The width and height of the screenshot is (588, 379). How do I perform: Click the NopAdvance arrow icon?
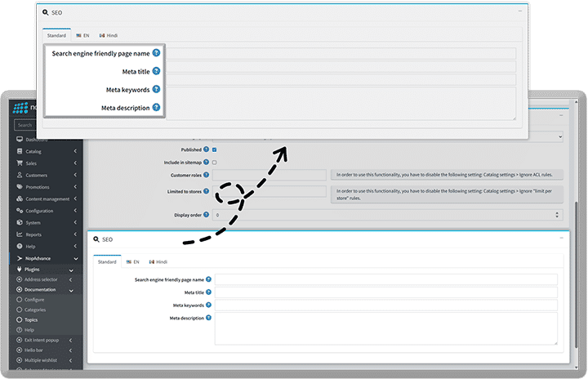(x=20, y=258)
